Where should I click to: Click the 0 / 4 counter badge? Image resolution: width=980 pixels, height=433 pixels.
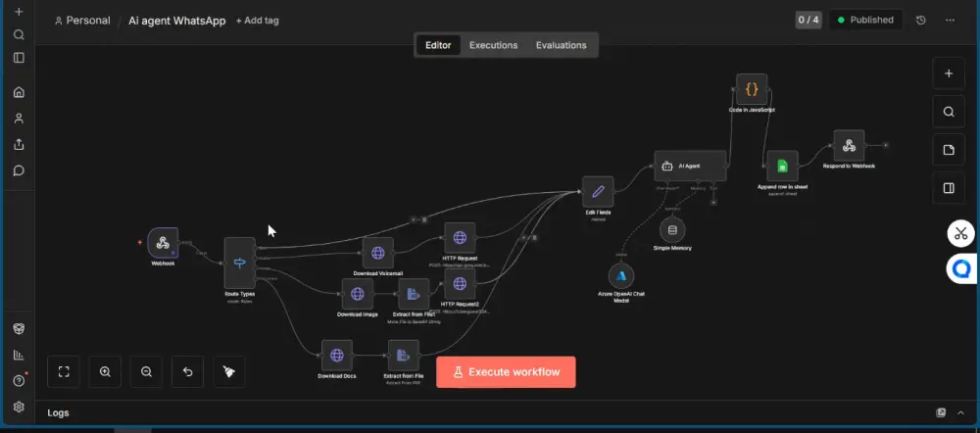(x=808, y=20)
